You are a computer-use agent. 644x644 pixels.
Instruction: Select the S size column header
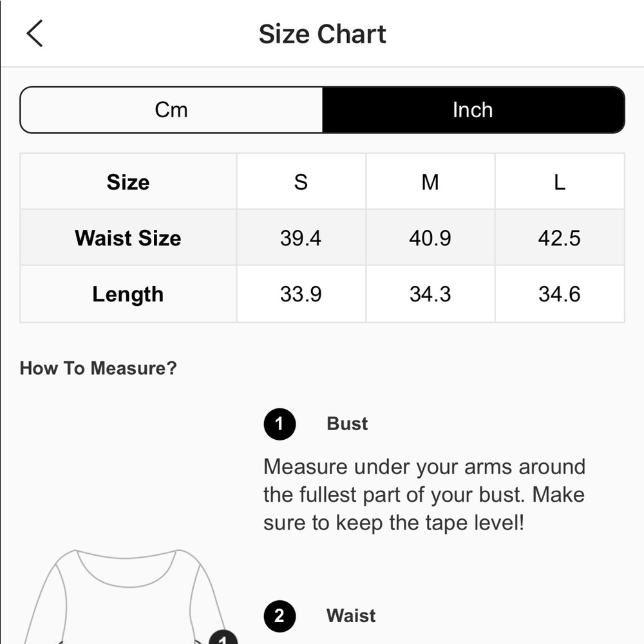[x=301, y=182]
